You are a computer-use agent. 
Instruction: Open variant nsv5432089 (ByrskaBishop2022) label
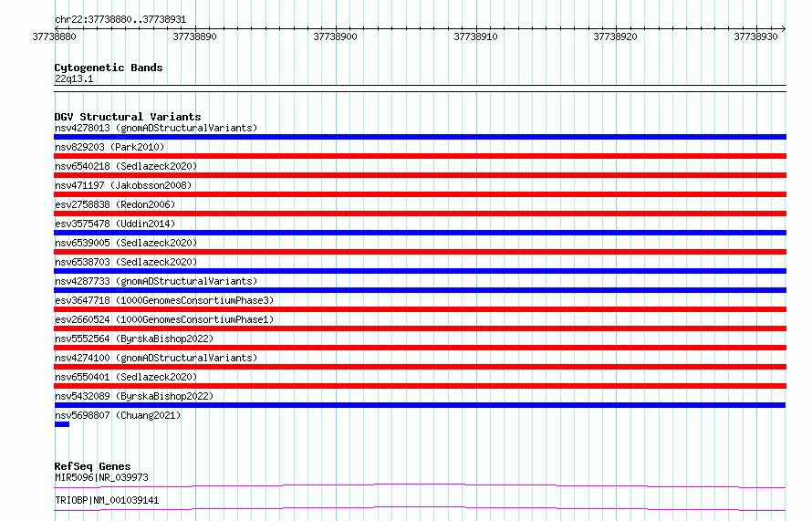tap(134, 396)
